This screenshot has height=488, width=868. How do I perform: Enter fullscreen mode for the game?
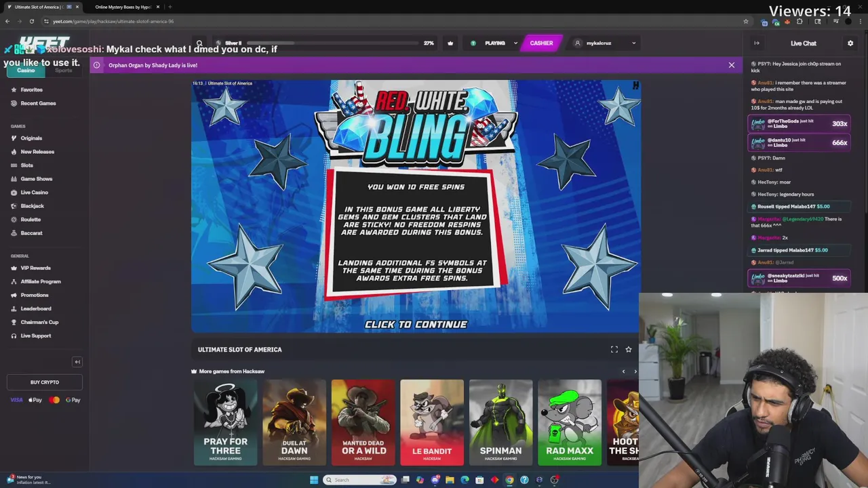click(x=614, y=350)
